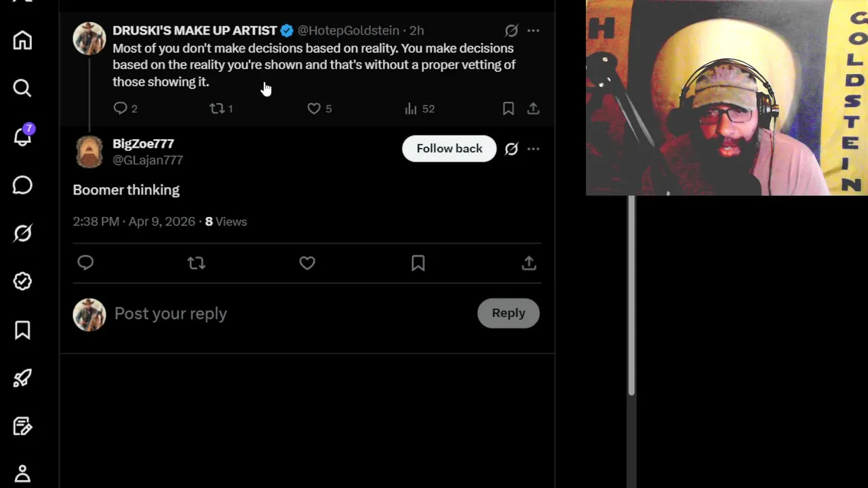Open Notifications bell with 7 badge
Screen dimensions: 868x488
tap(22, 136)
